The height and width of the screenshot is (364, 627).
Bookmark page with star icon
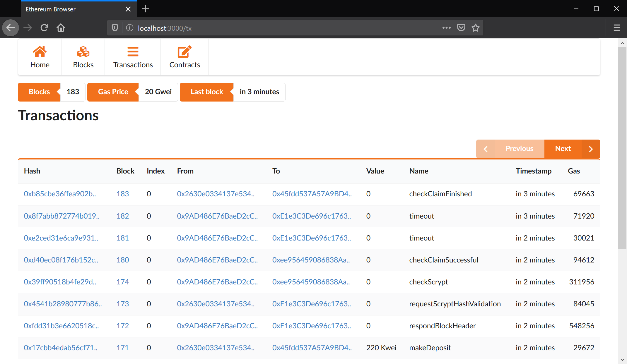(475, 28)
